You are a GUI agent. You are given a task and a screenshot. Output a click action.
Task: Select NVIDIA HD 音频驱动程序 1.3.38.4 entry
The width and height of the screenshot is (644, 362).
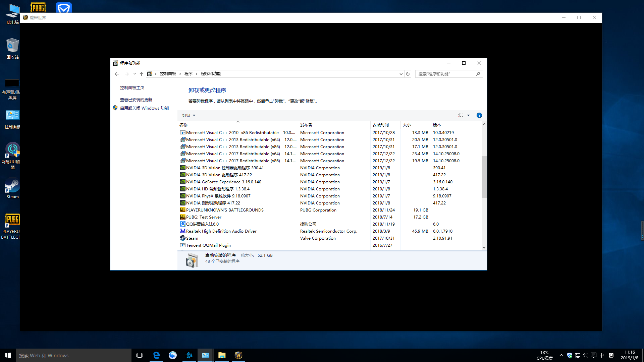[x=329, y=189]
